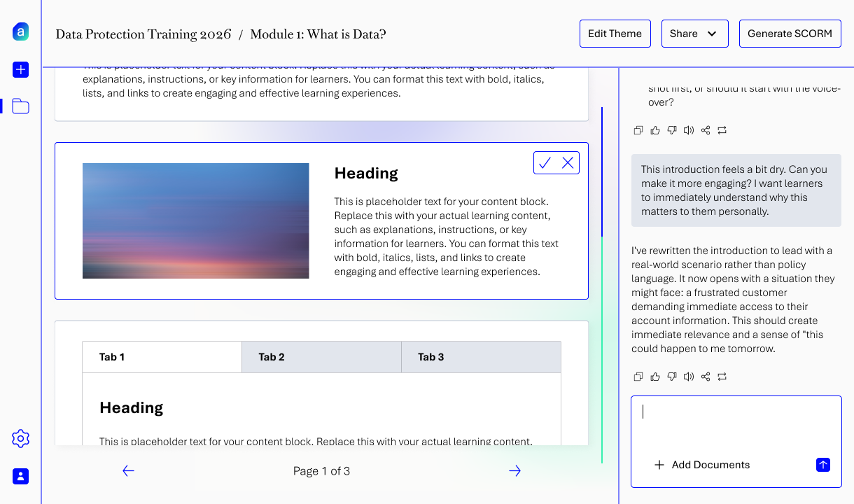Click 'Page 1 of 3' indicator

point(321,471)
